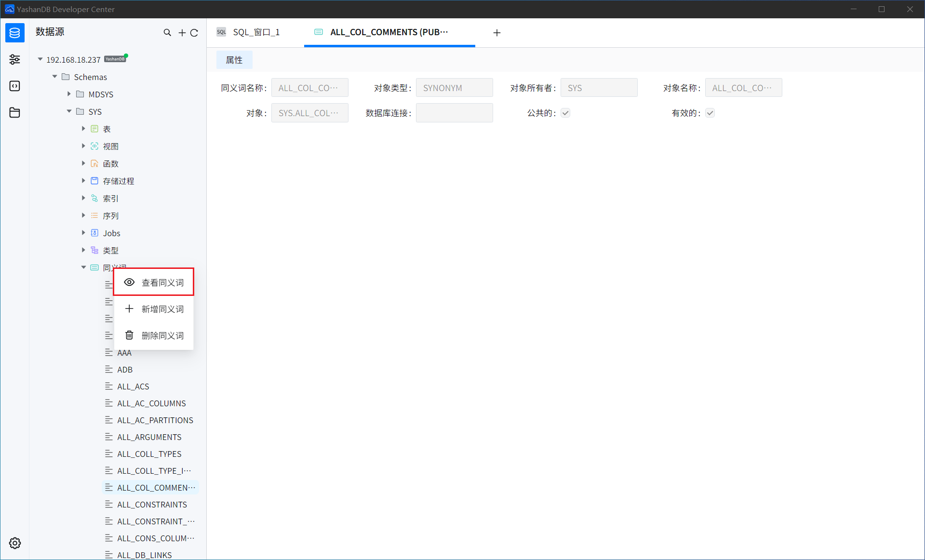The height and width of the screenshot is (560, 925).
Task: Click the trash icon for 删除同义词
Action: (129, 335)
